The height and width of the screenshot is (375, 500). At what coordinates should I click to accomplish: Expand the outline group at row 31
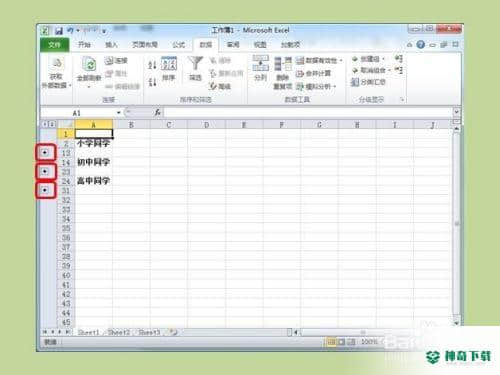pos(45,190)
